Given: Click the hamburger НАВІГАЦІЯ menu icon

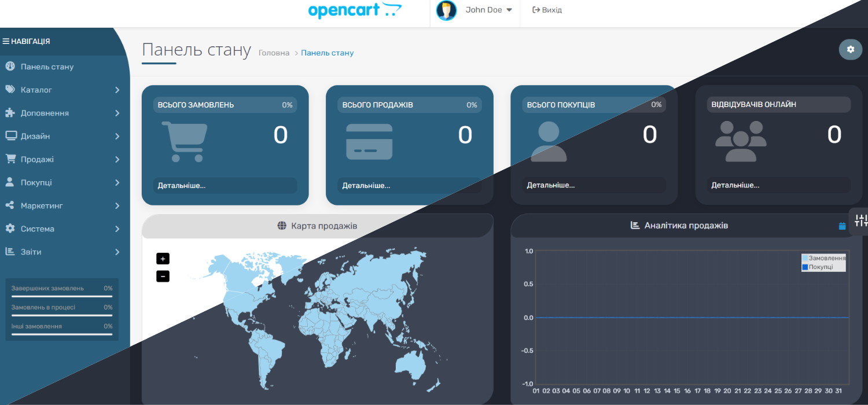Looking at the screenshot, I should (6, 42).
